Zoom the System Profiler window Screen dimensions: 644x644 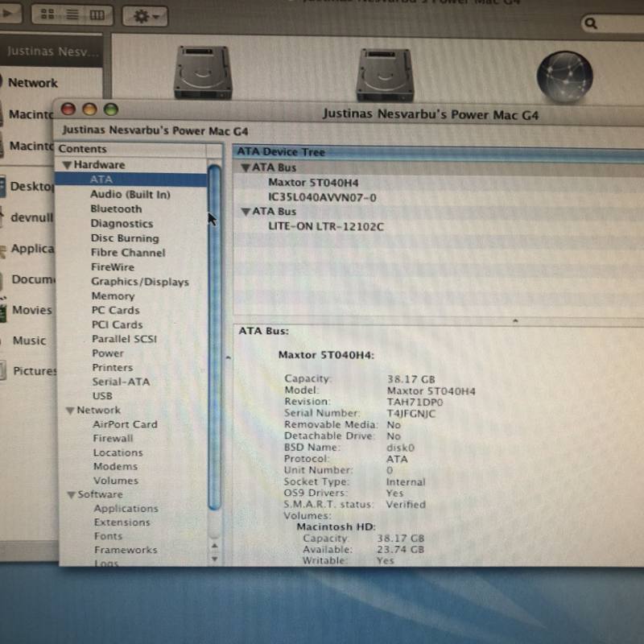pyautogui.click(x=111, y=109)
